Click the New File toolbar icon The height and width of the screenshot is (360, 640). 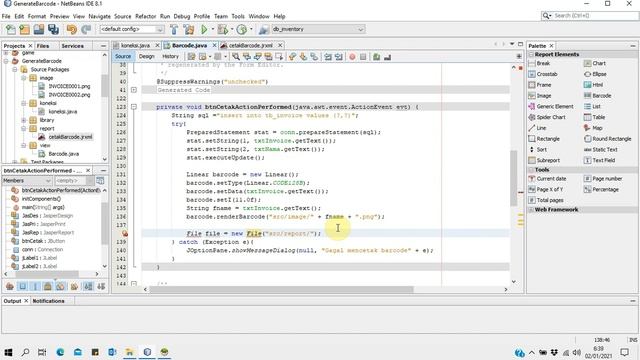point(11,29)
